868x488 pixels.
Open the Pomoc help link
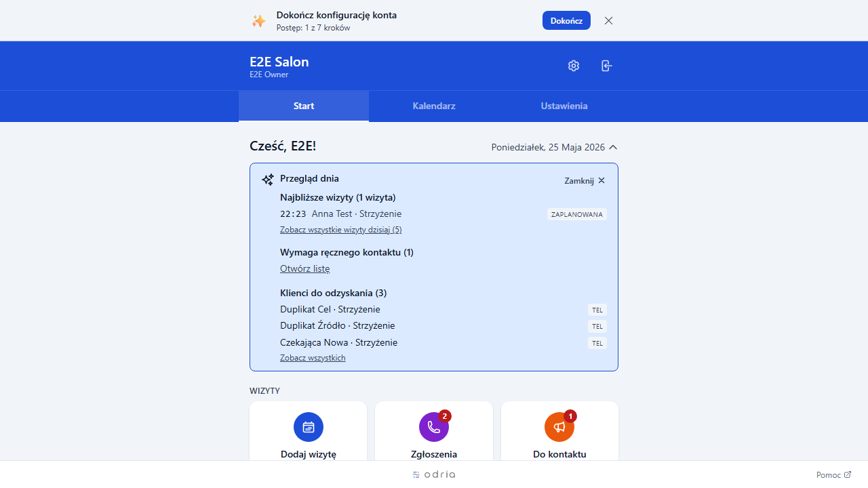(833, 475)
